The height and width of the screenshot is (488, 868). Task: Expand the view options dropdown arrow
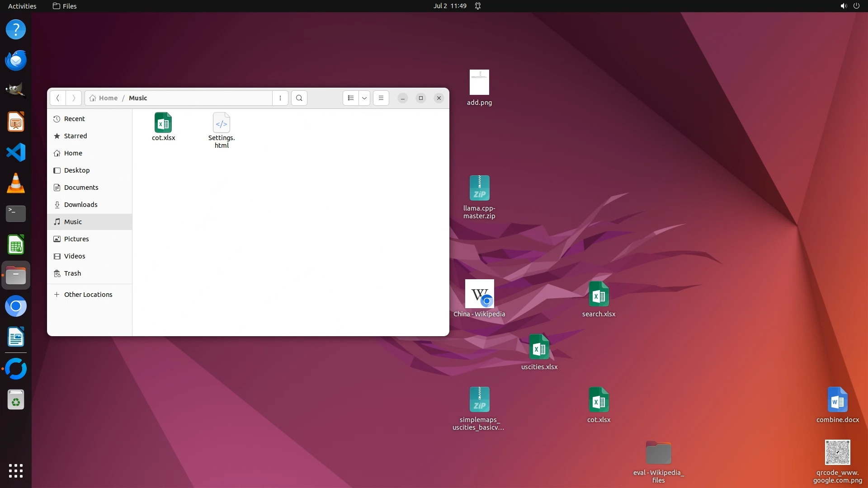tap(364, 98)
